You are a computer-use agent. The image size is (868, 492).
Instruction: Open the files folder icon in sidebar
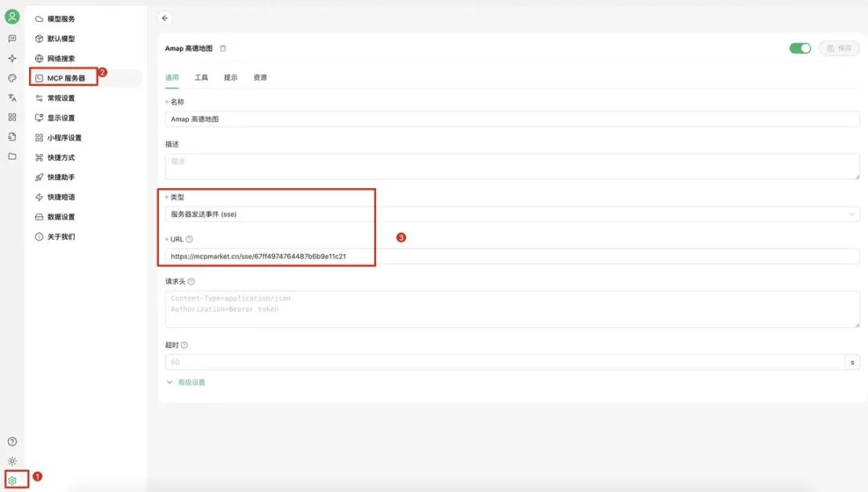(x=12, y=157)
